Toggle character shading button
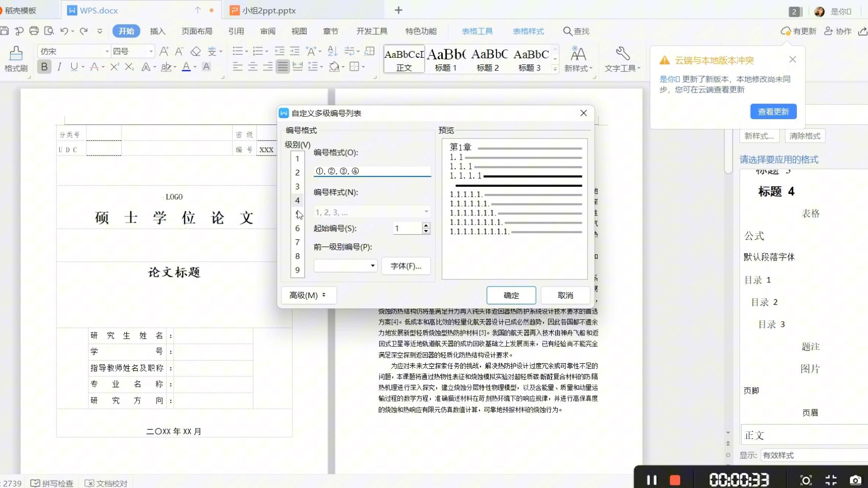Image resolution: width=868 pixels, height=488 pixels. [207, 66]
